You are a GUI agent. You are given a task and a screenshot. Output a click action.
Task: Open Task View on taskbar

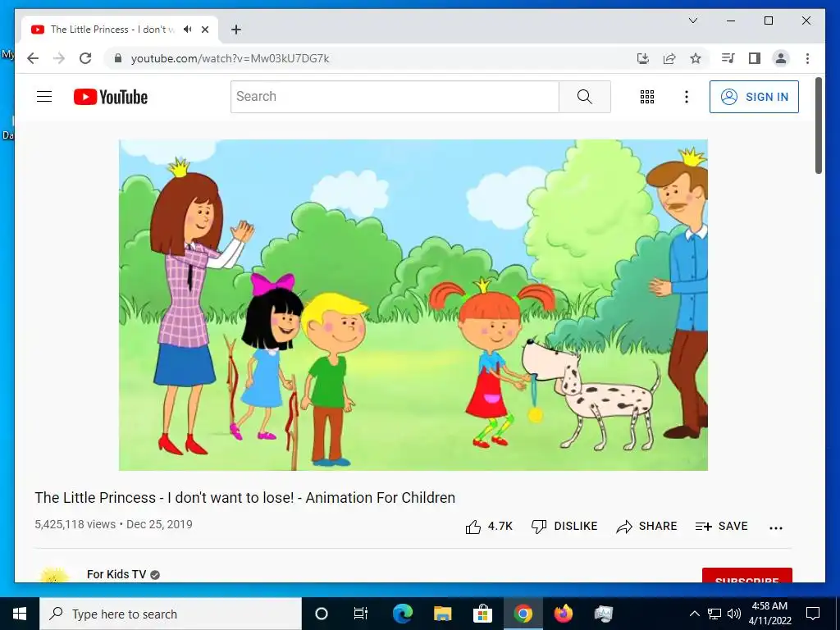[361, 614]
